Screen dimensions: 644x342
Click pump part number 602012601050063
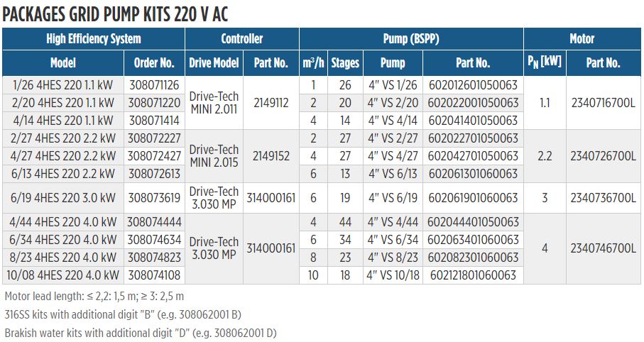473,85
